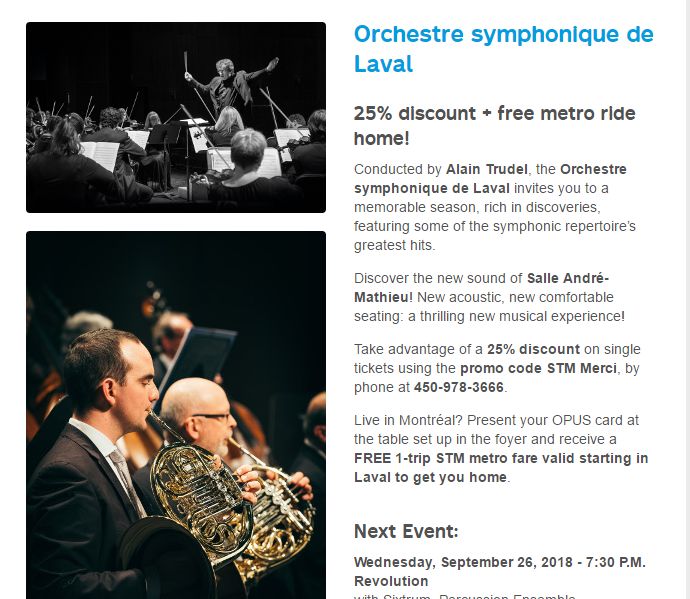Click the memorable season paragraph text

[495, 207]
